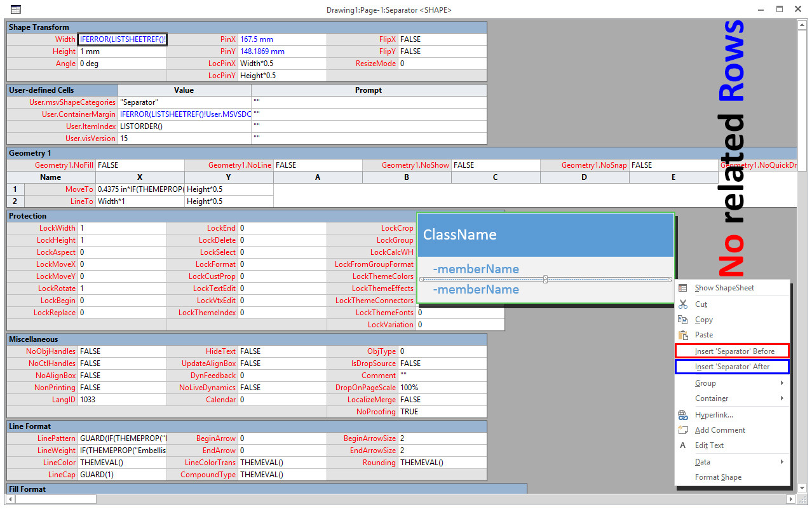Collapse the User-defined Cells section header
This screenshot has width=812, height=509.
tap(62, 90)
